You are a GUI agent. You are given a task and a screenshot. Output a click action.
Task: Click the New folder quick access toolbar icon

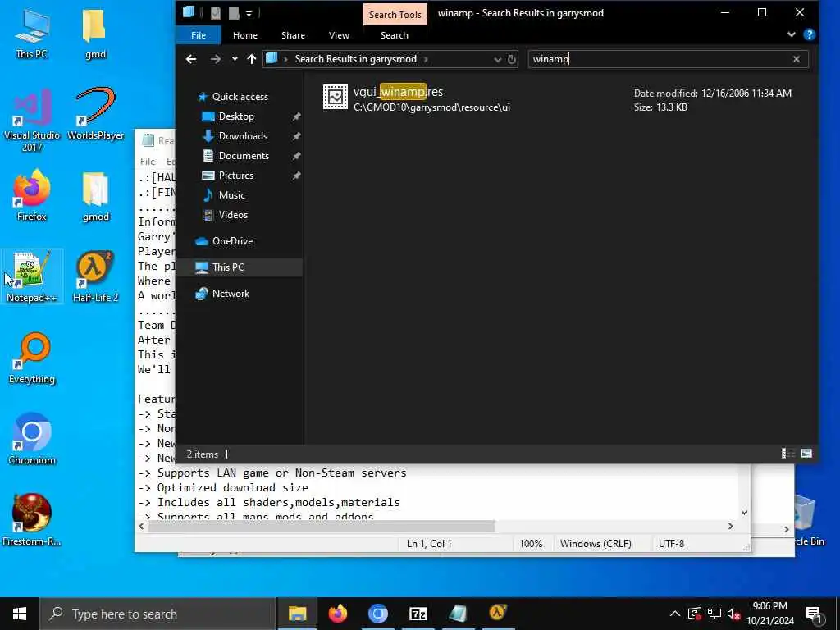(x=234, y=13)
